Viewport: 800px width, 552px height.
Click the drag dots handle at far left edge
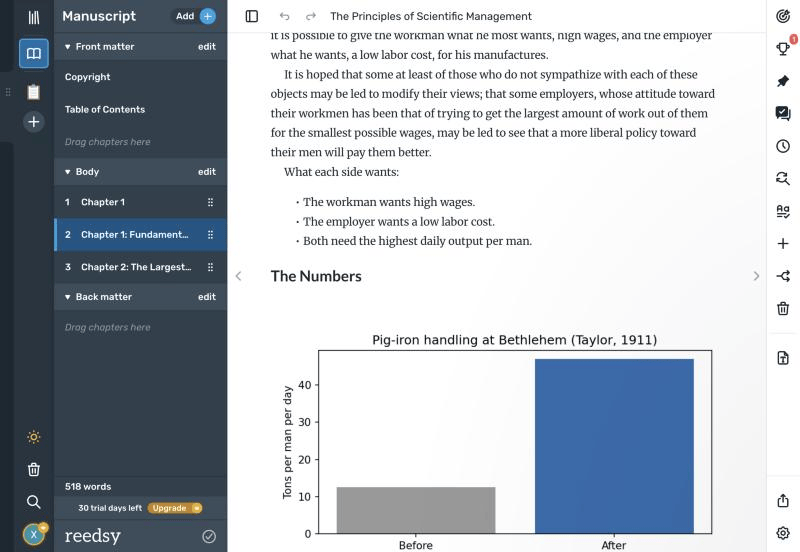click(x=8, y=92)
